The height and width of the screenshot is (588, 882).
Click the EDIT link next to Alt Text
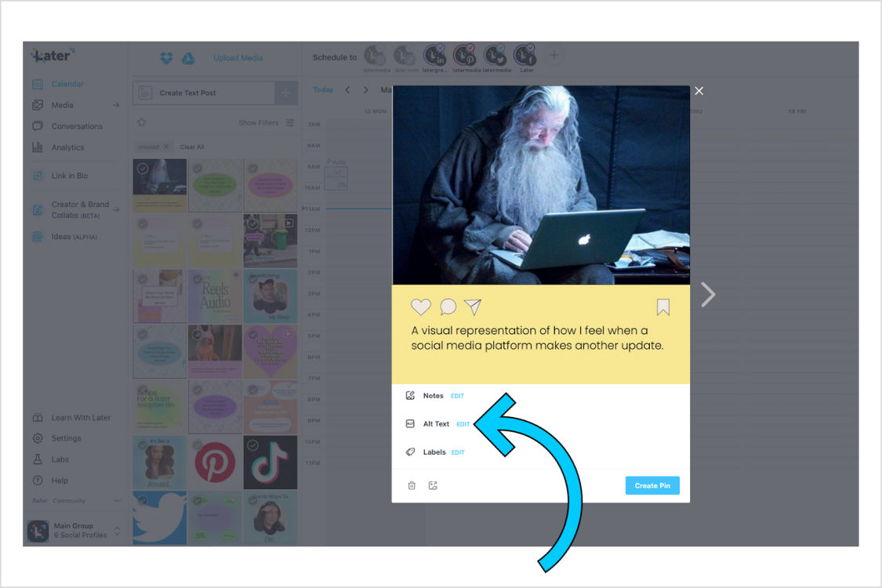[463, 423]
